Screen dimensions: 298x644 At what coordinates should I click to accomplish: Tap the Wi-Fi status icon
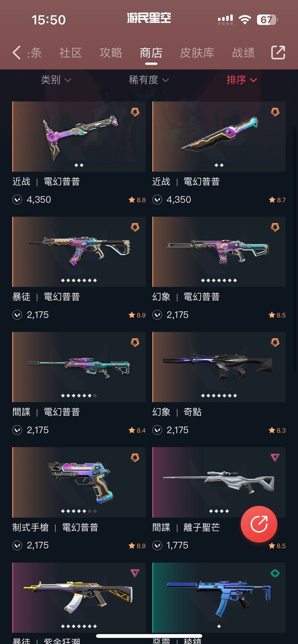point(245,20)
